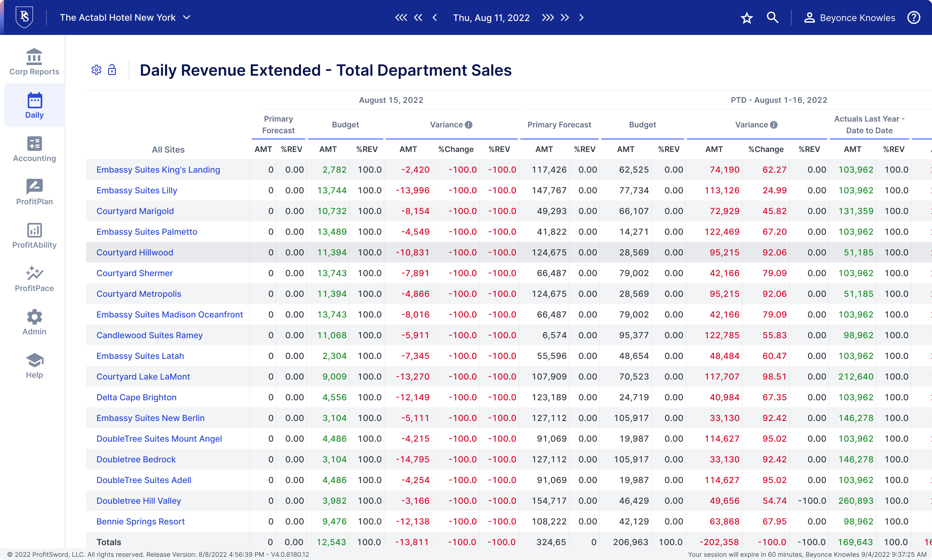Click the ProfitSword shield logo
The image size is (932, 560).
click(x=24, y=17)
